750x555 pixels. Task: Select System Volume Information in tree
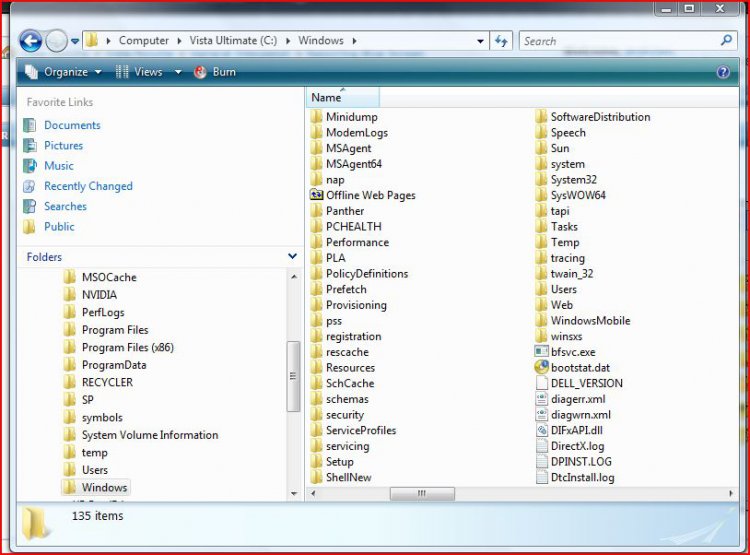(150, 435)
